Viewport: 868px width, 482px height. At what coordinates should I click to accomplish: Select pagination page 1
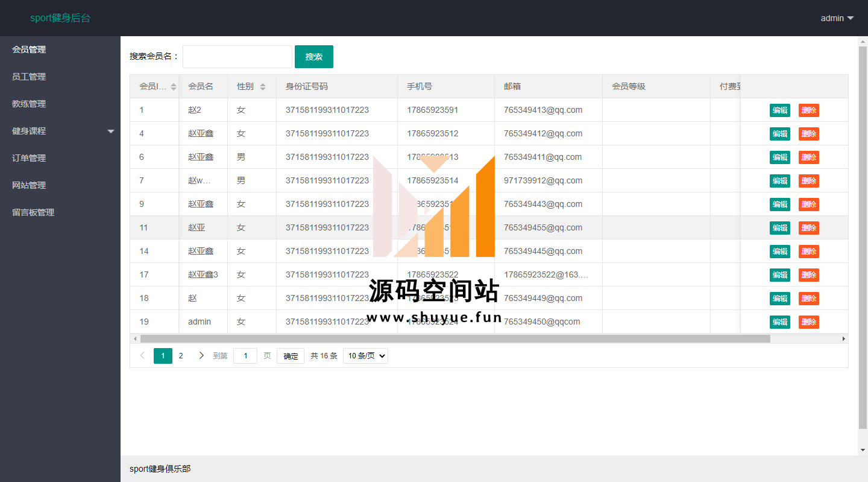click(x=163, y=356)
